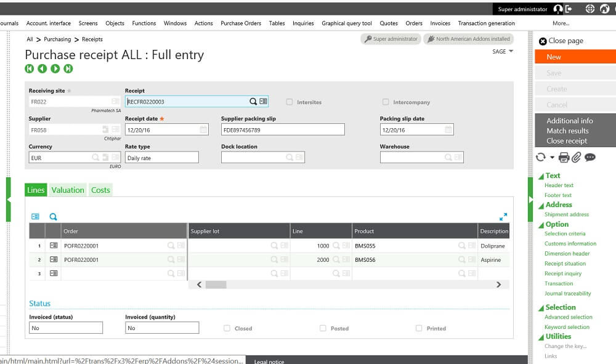Image resolution: width=616 pixels, height=364 pixels.
Task: Toggle the Intercompany checkbox
Action: (x=386, y=102)
